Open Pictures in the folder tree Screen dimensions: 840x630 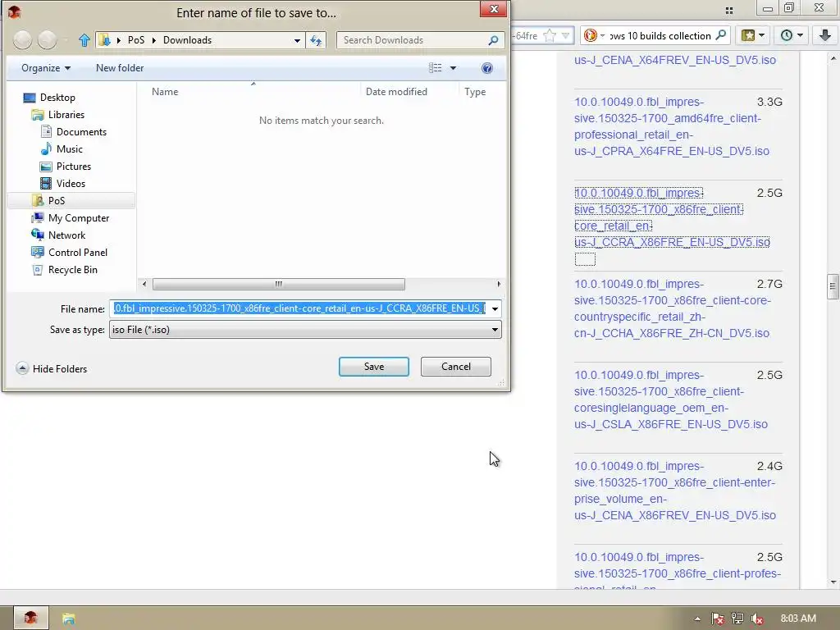point(66,166)
